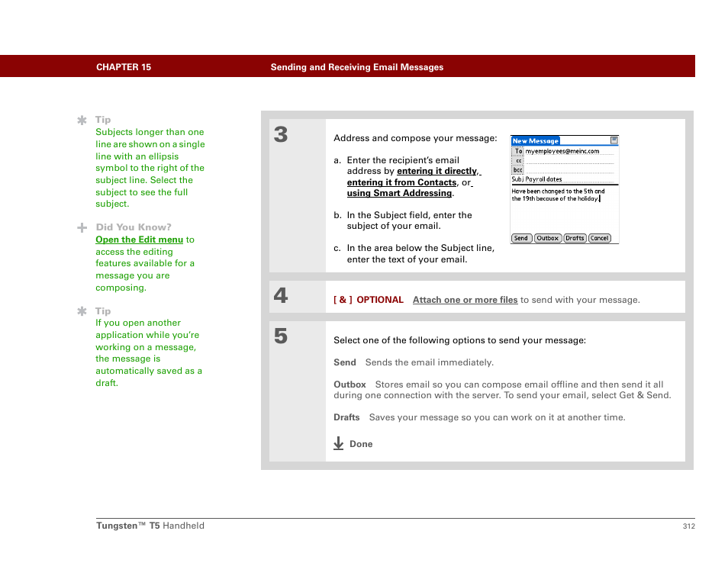The width and height of the screenshot is (728, 563).
Task: Click the To field with myemployees@meinc.com
Action: click(x=569, y=151)
